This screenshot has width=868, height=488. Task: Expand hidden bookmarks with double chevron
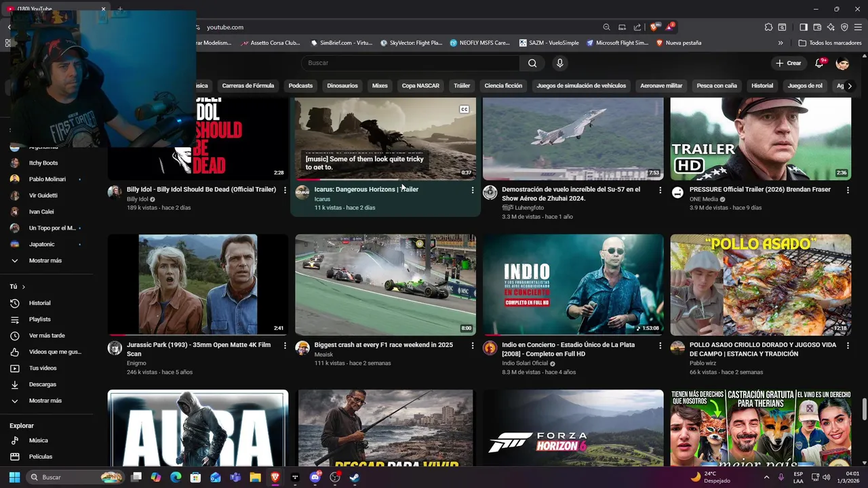[781, 43]
